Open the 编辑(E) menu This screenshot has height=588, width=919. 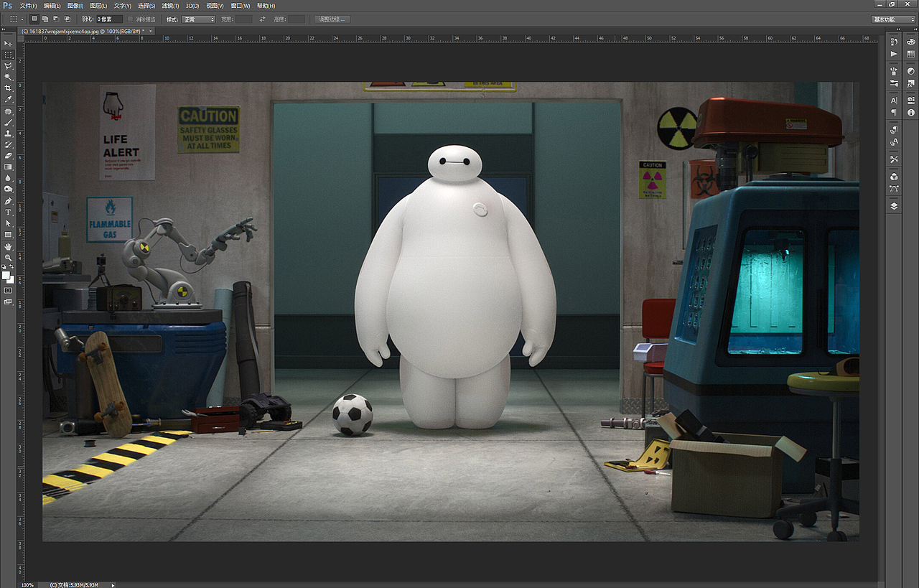coord(52,6)
